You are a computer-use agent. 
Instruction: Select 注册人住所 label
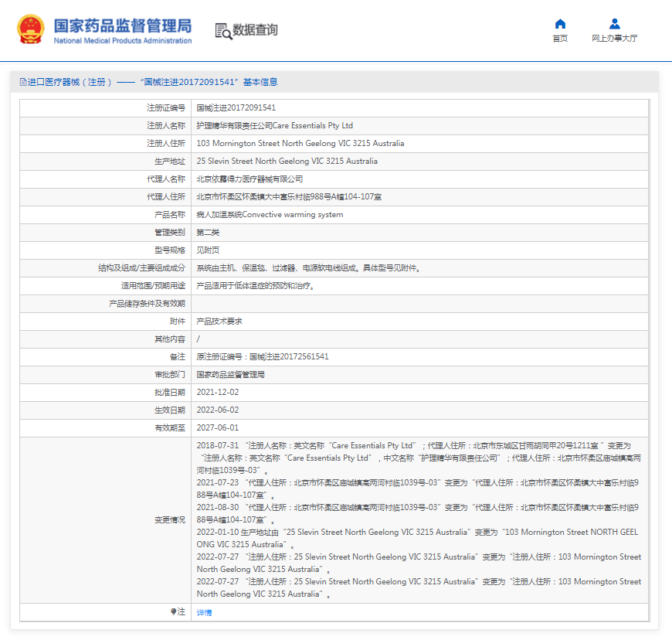pos(166,143)
